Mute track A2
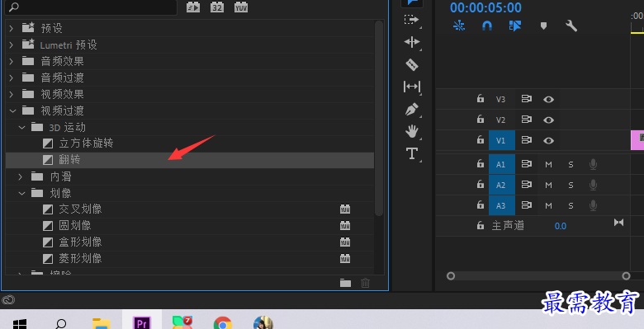The image size is (644, 329). tap(549, 185)
